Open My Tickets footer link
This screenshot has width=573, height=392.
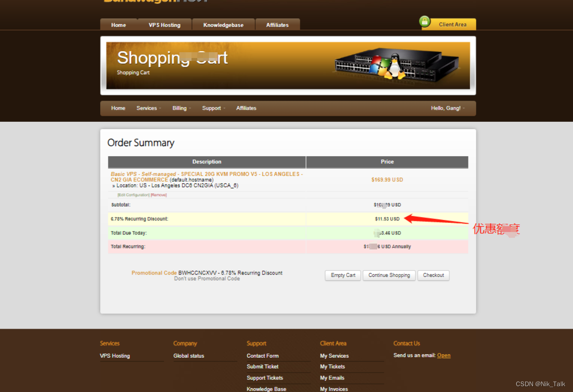332,366
